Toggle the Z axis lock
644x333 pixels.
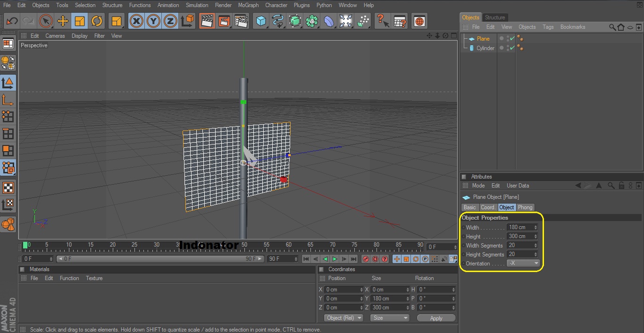click(x=170, y=21)
